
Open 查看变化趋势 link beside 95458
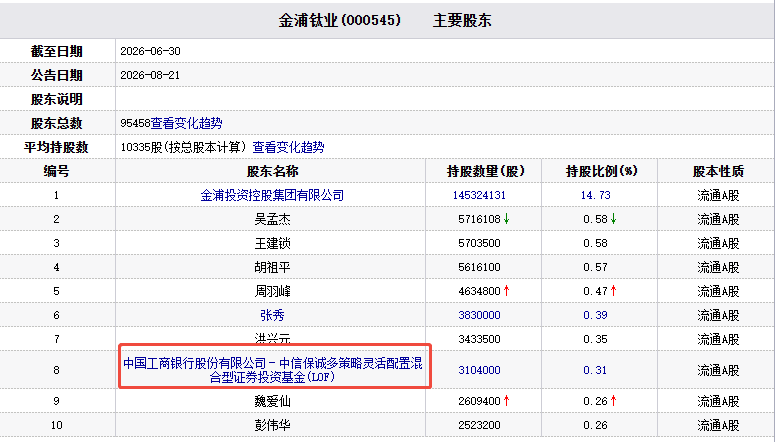(187, 123)
